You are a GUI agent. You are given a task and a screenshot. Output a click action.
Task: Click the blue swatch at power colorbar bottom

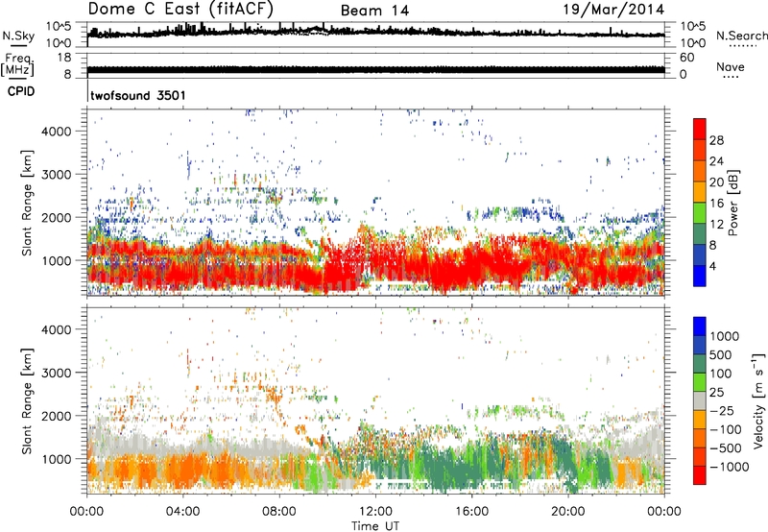(700, 276)
